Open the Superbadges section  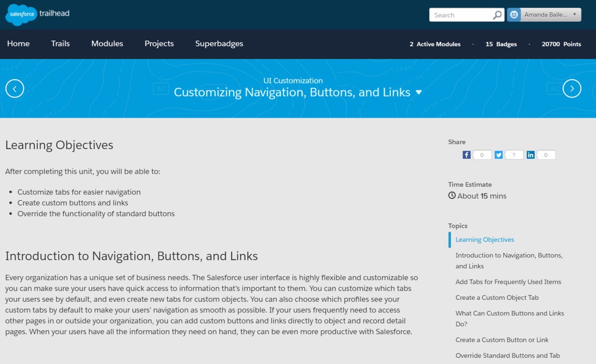point(219,43)
